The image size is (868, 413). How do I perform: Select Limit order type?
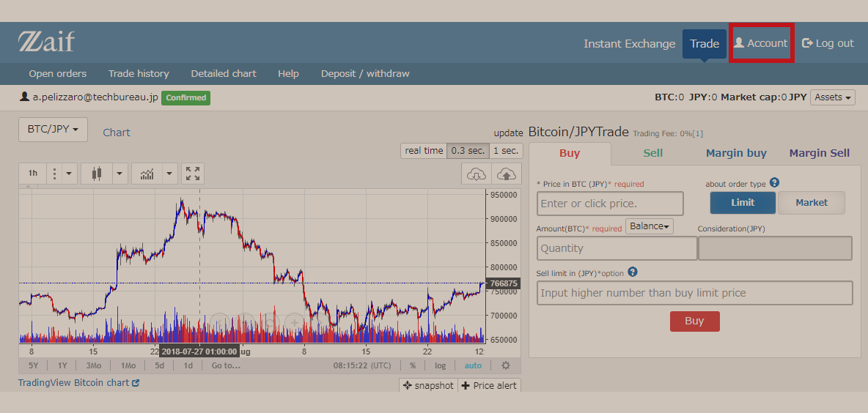tap(743, 202)
